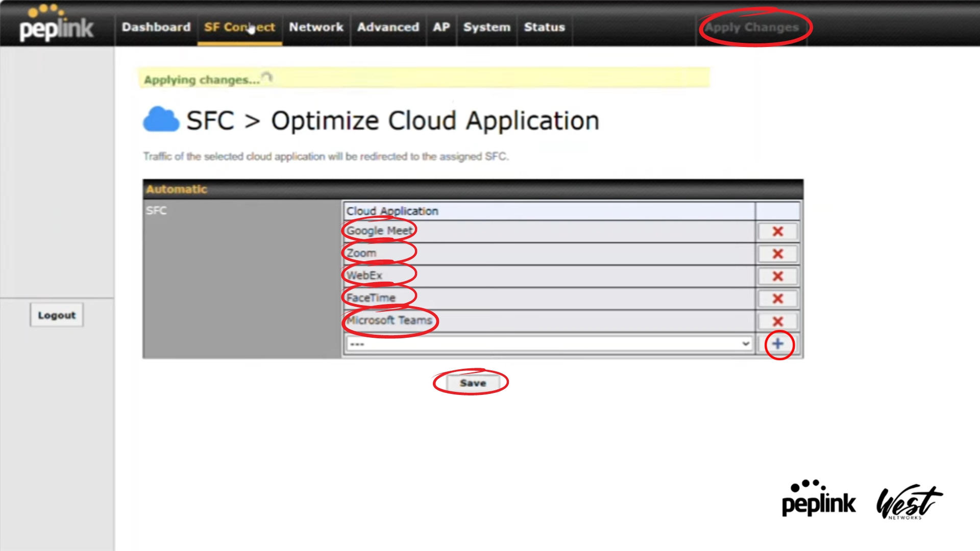This screenshot has width=980, height=551.
Task: Open the Network menu tab
Action: click(x=316, y=27)
